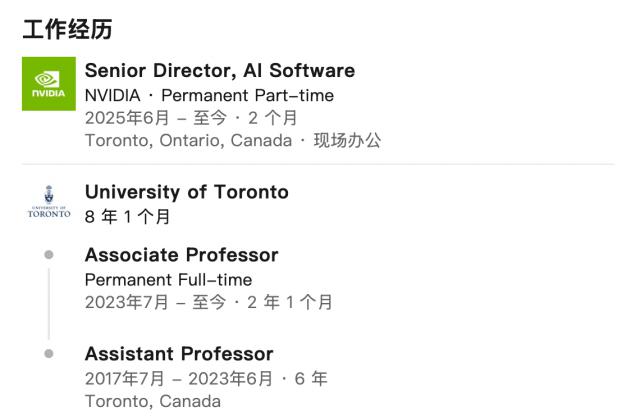Click the 8 年 1 个月 tenure text

pyautogui.click(x=127, y=216)
